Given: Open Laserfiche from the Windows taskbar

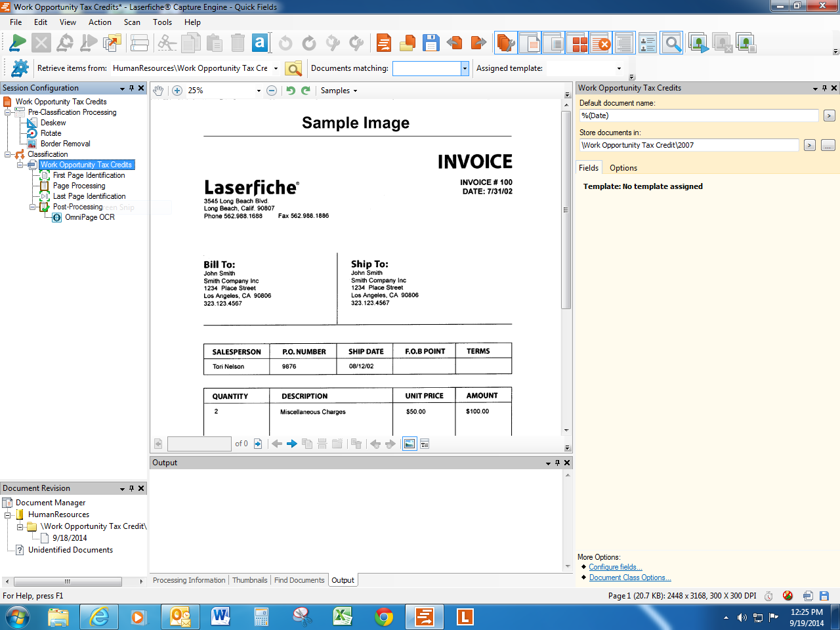Looking at the screenshot, I should 465,617.
